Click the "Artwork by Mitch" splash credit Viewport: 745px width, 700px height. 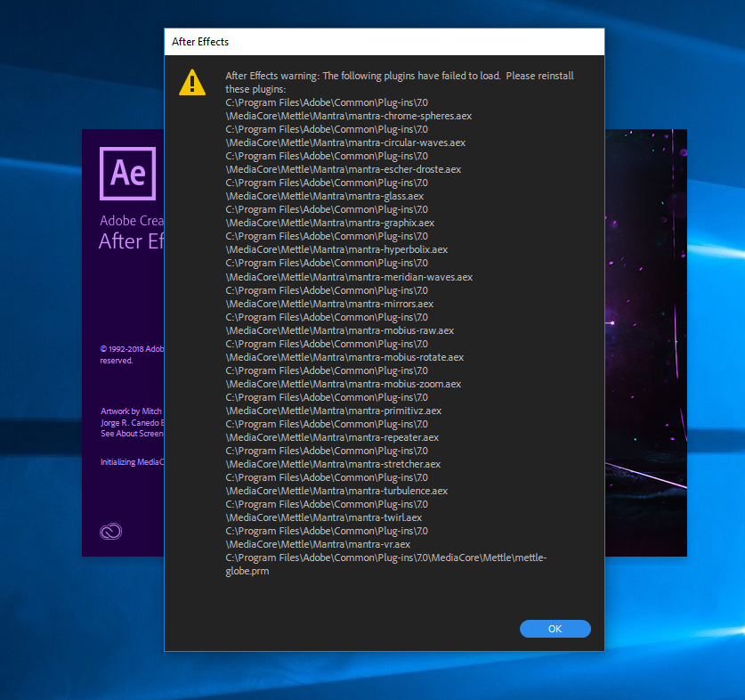tap(131, 411)
